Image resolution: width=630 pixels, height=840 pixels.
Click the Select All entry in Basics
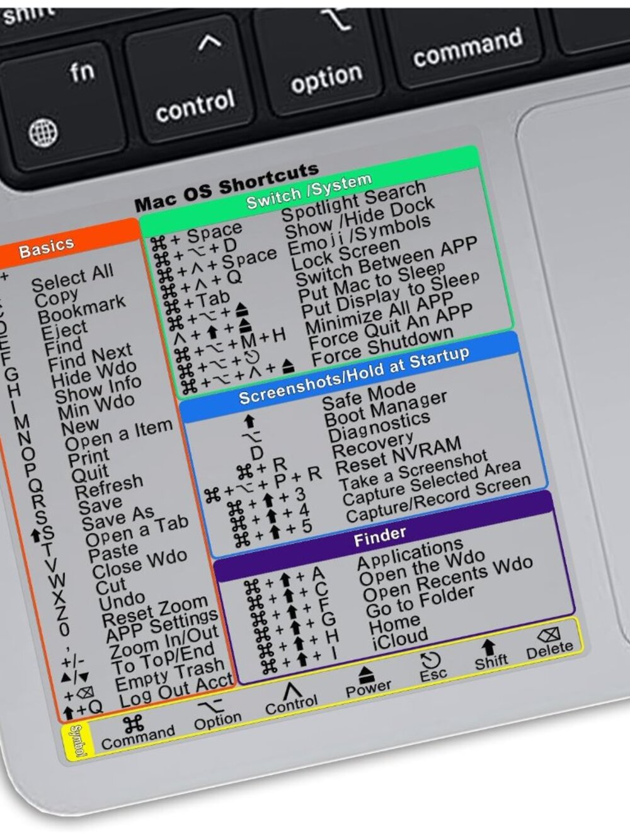click(x=72, y=278)
